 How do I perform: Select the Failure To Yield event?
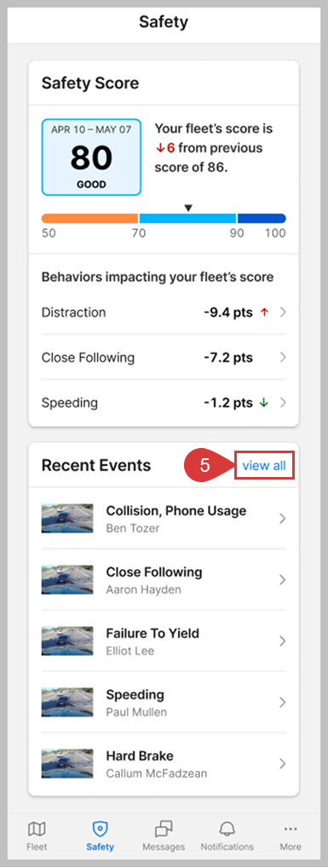click(x=164, y=641)
